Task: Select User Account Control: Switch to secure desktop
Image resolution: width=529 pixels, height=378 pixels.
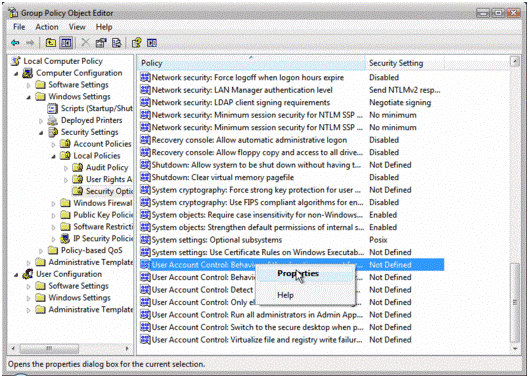Action: pos(257,327)
